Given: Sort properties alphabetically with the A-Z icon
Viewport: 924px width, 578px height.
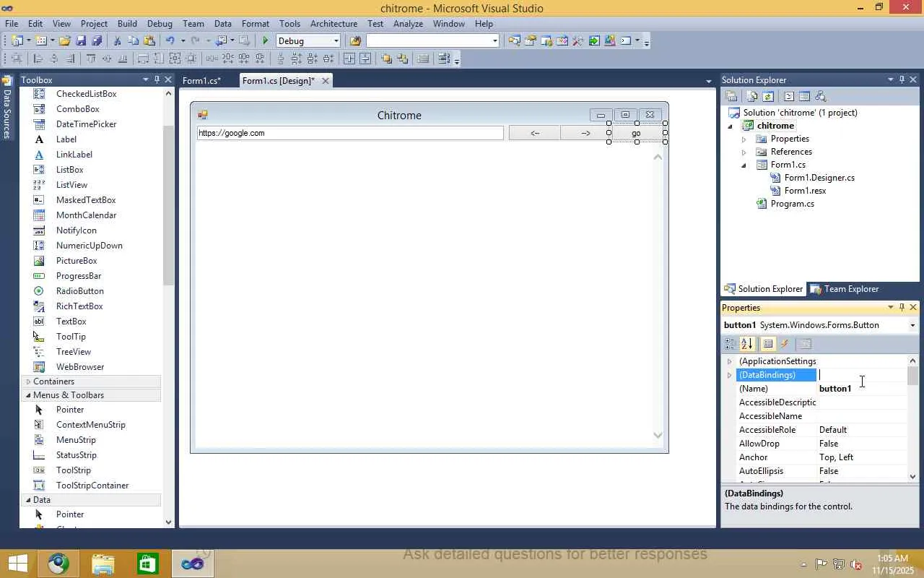Looking at the screenshot, I should click(747, 344).
